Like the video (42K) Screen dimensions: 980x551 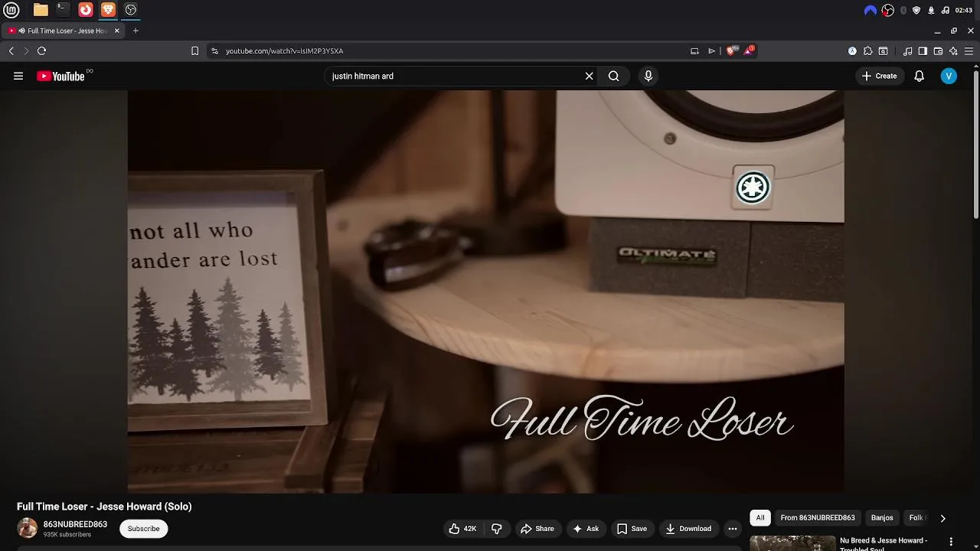coord(462,529)
